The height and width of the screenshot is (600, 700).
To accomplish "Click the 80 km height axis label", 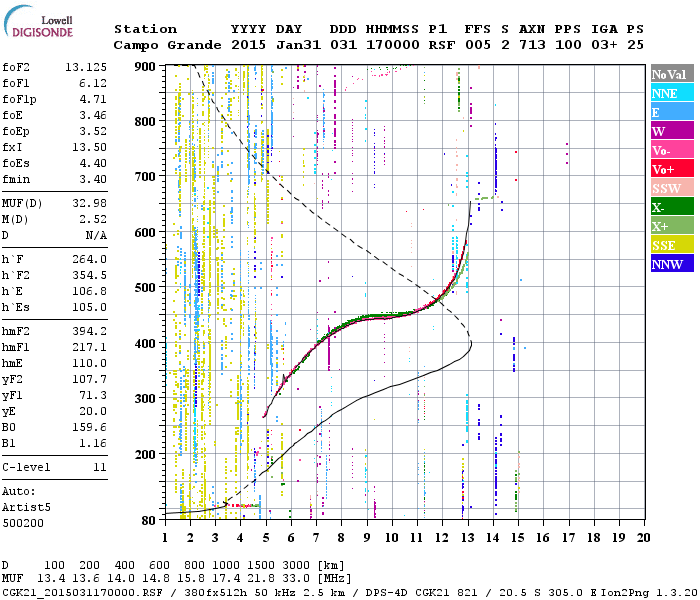I will pyautogui.click(x=148, y=521).
